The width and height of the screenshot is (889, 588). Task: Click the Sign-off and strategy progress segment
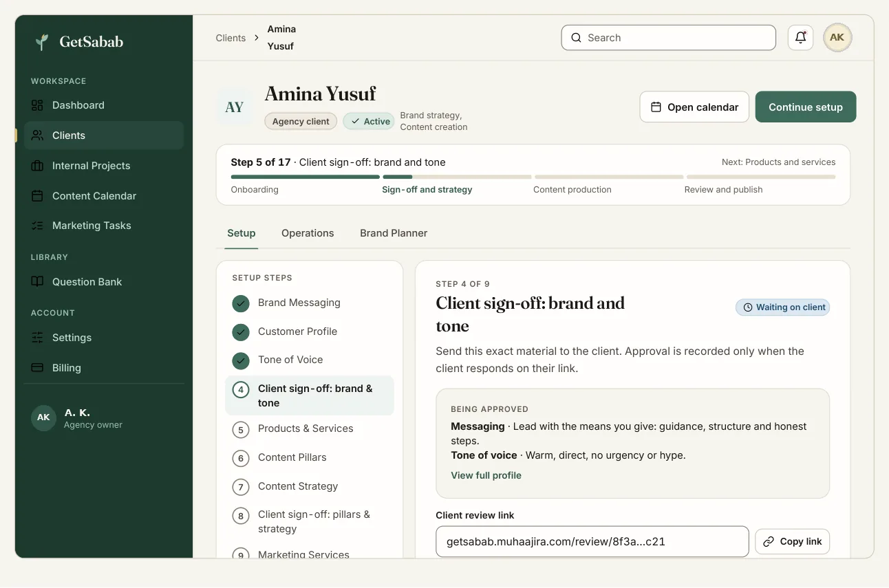(458, 177)
